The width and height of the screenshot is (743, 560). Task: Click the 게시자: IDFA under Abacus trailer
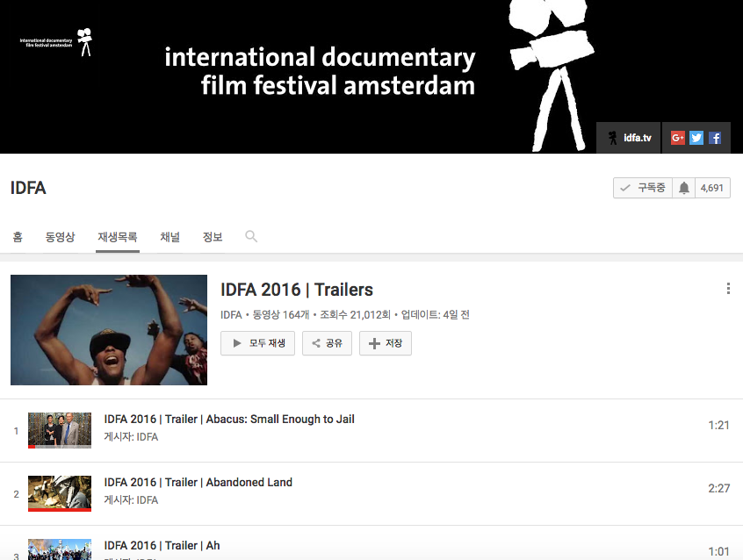[x=131, y=437]
